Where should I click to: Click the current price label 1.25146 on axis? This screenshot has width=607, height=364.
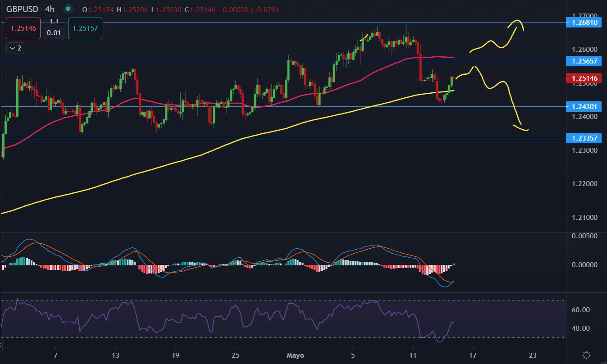[x=584, y=78]
